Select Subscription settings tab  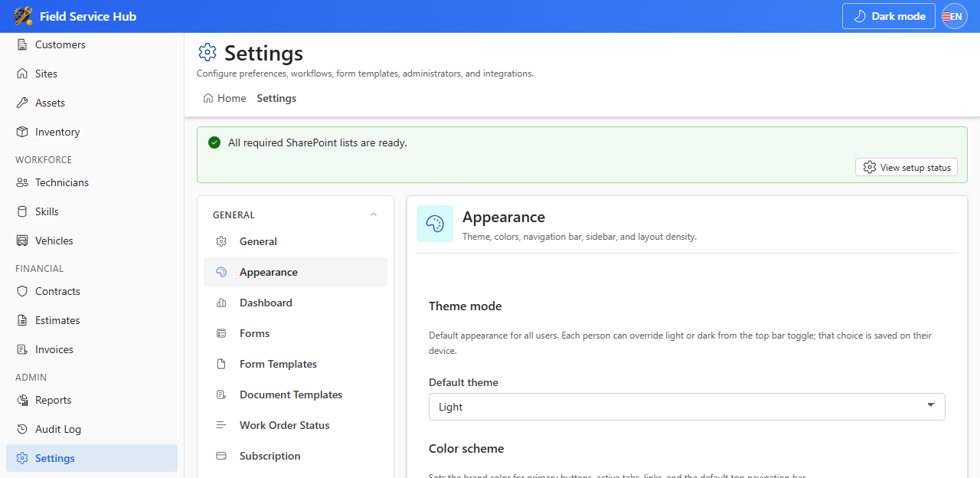[x=296, y=456]
